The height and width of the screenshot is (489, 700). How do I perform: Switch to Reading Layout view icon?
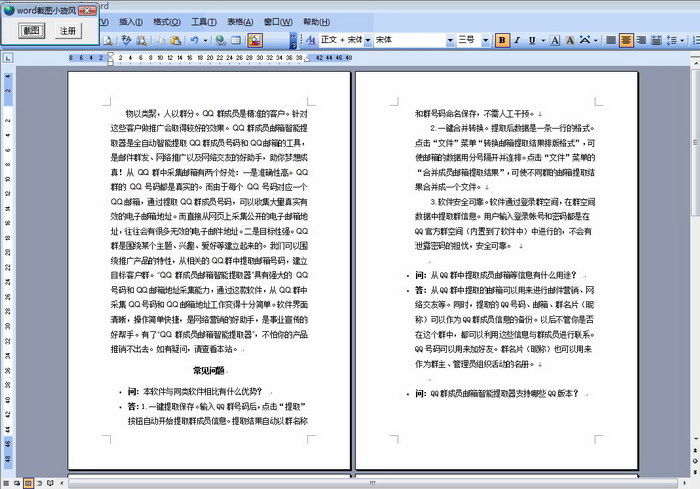click(50, 483)
